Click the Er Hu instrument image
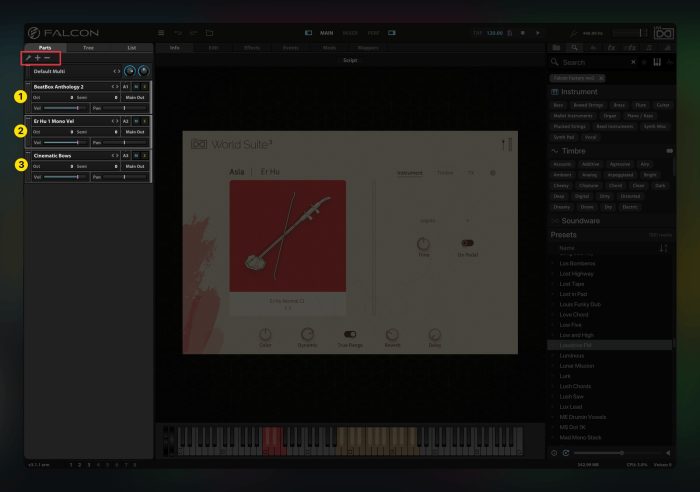This screenshot has width=700, height=492. [x=288, y=236]
